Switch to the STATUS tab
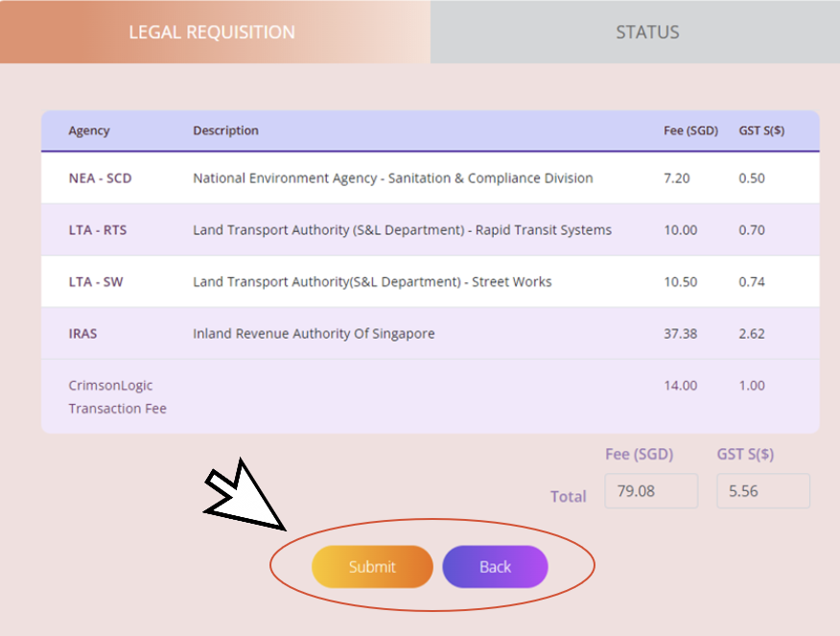840x636 pixels. point(647,32)
